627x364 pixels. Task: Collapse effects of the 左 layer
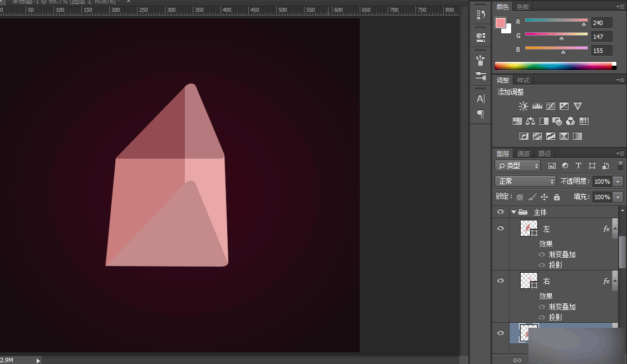coord(615,229)
